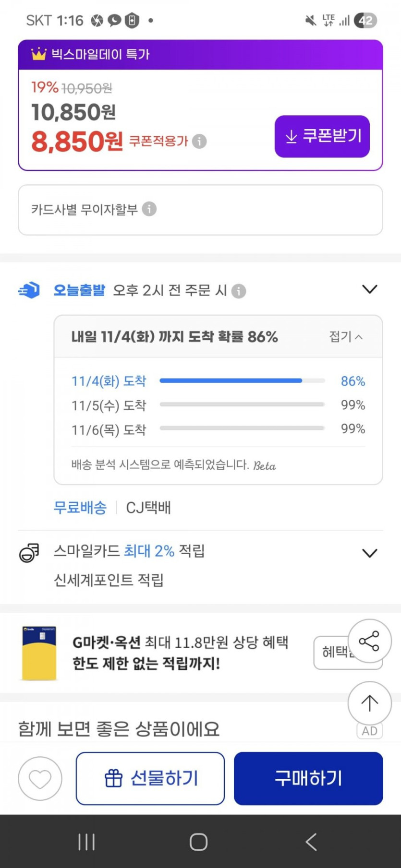This screenshot has height=868, width=401.
Task: Tap the card installment info icon
Action: tap(149, 209)
